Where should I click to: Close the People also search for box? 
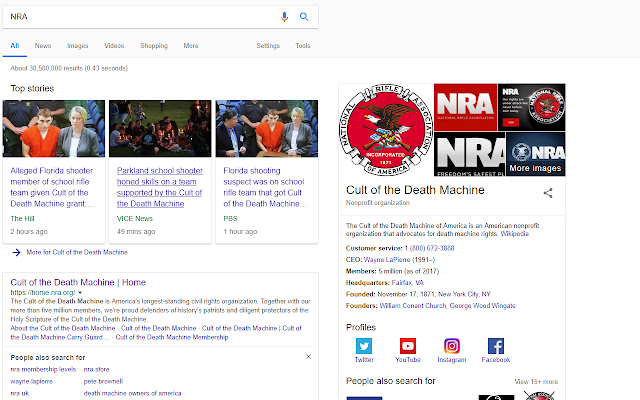(x=309, y=357)
